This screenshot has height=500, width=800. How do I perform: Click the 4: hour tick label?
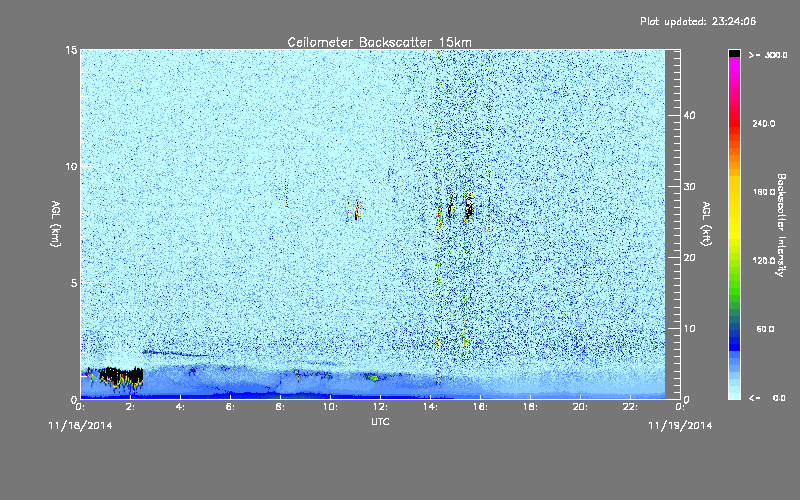[181, 407]
